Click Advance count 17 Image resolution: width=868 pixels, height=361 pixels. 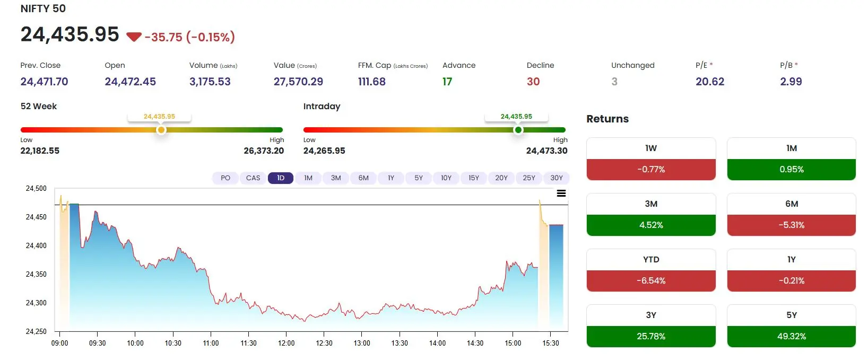447,82
